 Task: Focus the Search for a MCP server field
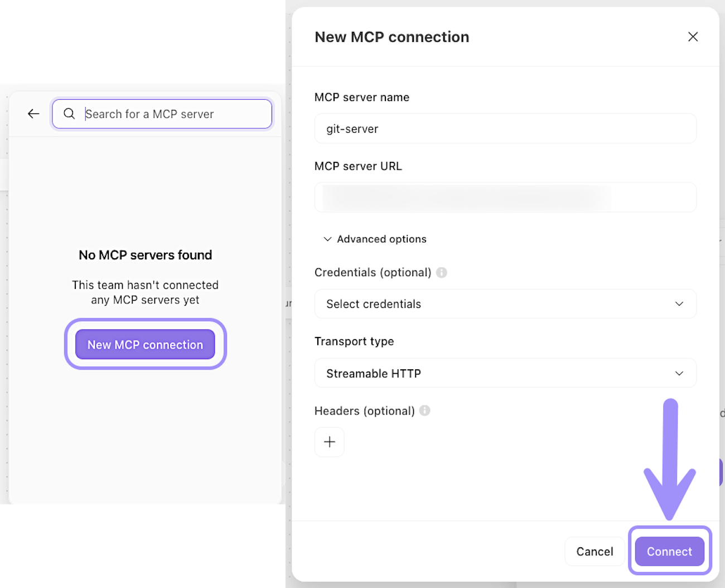[173, 114]
